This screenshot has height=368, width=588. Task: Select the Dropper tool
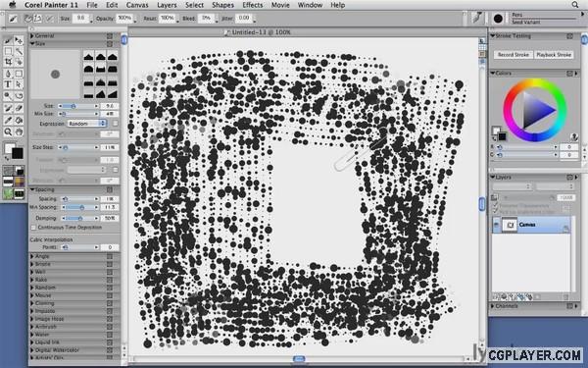coord(8,120)
